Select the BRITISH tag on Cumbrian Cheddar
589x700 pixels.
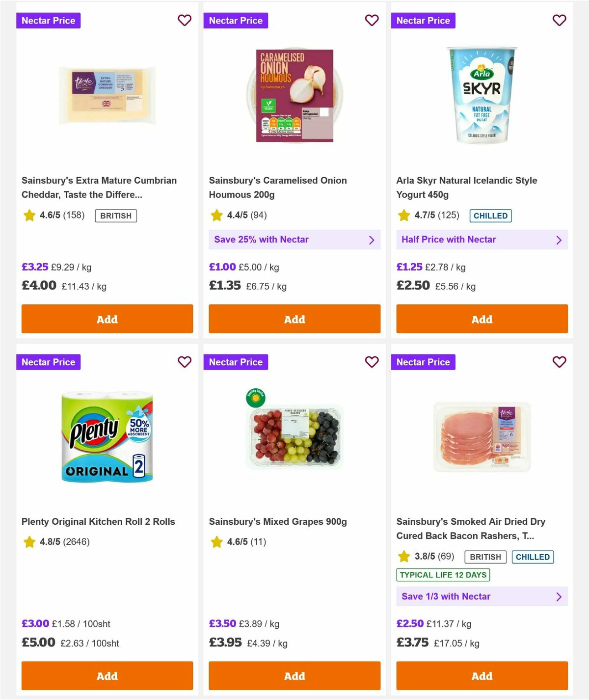115,215
